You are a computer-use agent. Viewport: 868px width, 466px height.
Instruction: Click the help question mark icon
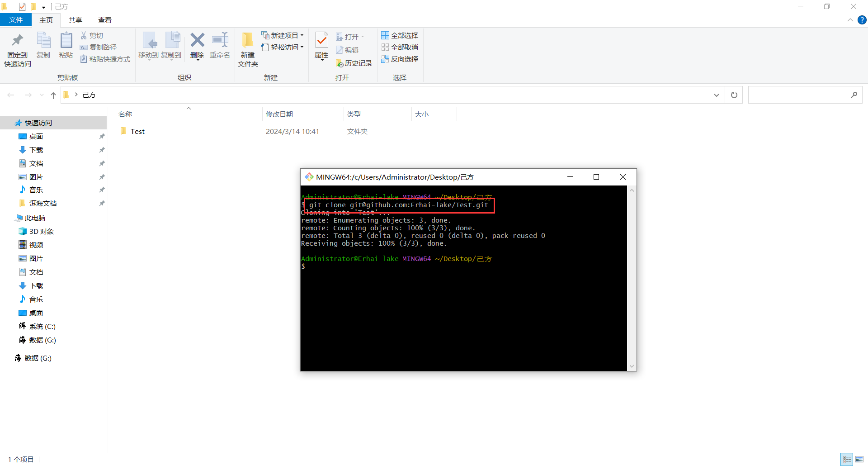(x=862, y=20)
